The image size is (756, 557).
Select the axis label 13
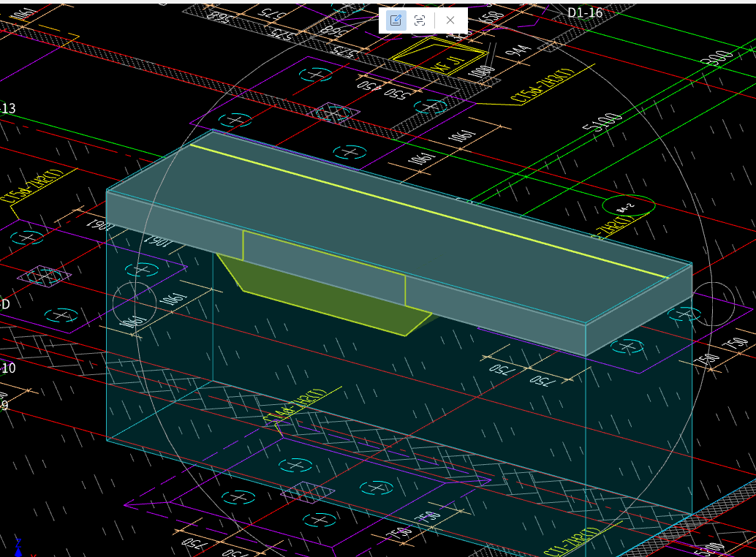tap(9, 108)
